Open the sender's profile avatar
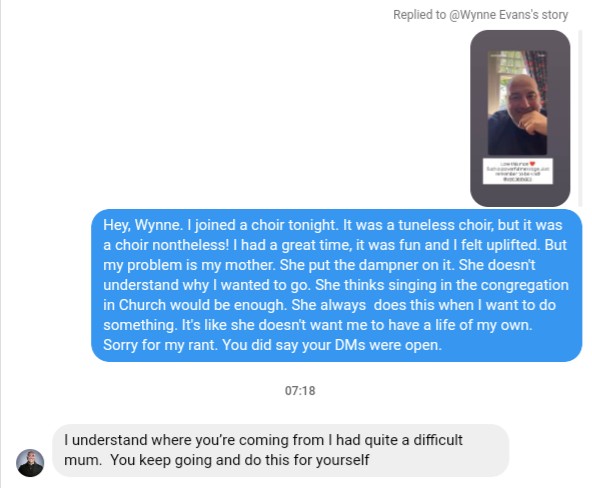 pyautogui.click(x=30, y=463)
